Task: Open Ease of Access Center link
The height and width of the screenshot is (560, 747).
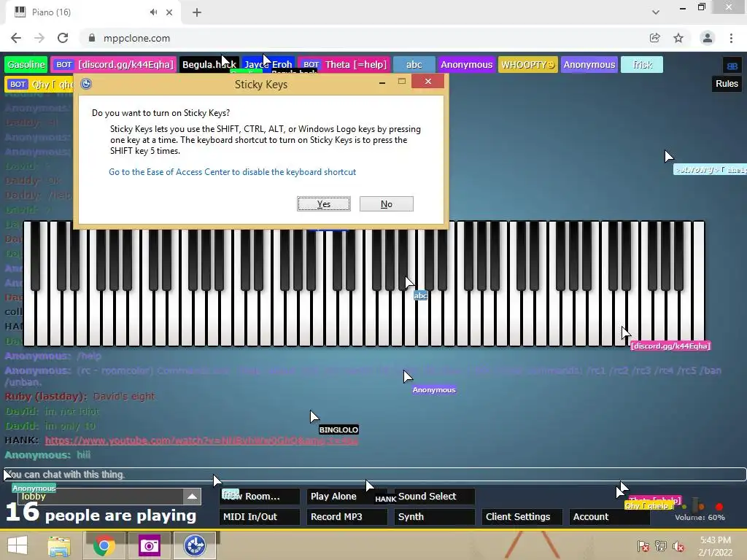Action: [233, 172]
